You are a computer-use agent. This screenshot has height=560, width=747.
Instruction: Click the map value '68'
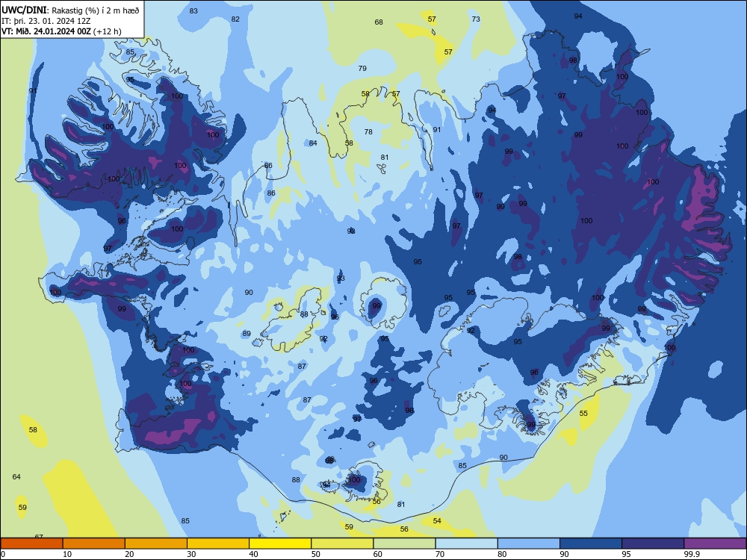click(x=379, y=22)
